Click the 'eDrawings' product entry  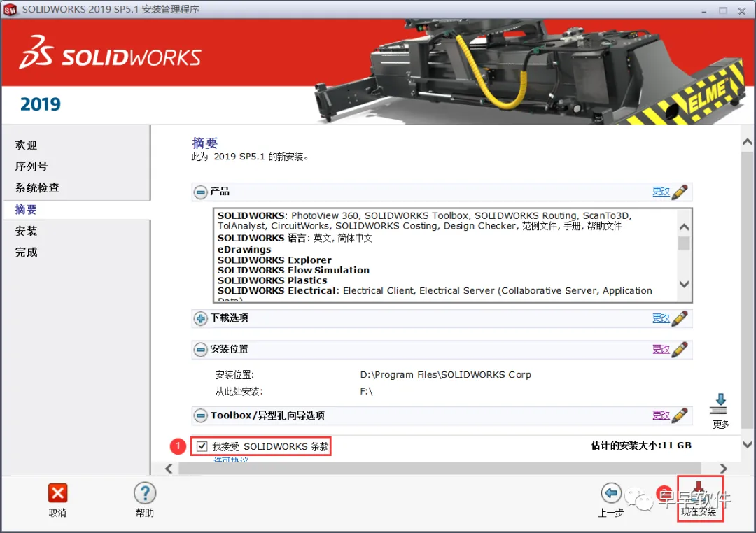(244, 249)
